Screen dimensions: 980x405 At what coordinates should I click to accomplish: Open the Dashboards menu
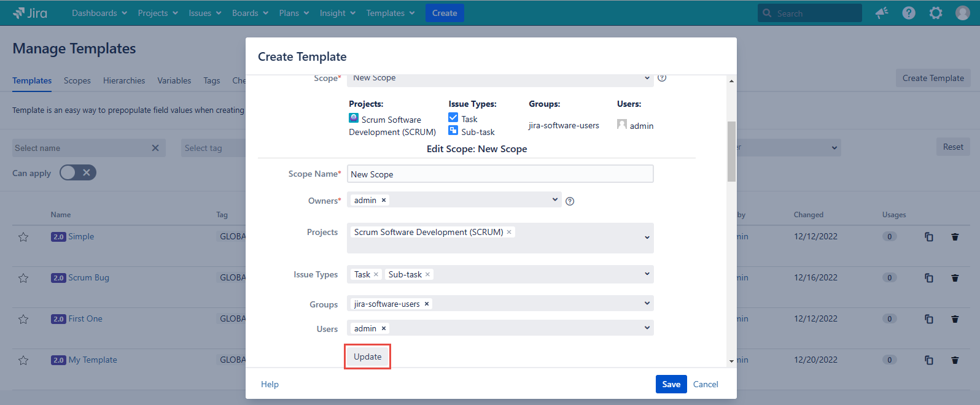coord(99,13)
